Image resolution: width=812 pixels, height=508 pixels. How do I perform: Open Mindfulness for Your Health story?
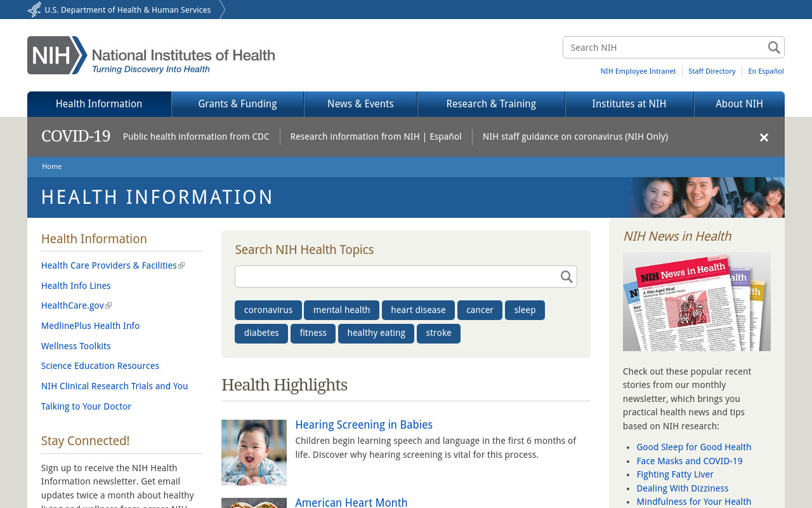tap(694, 502)
